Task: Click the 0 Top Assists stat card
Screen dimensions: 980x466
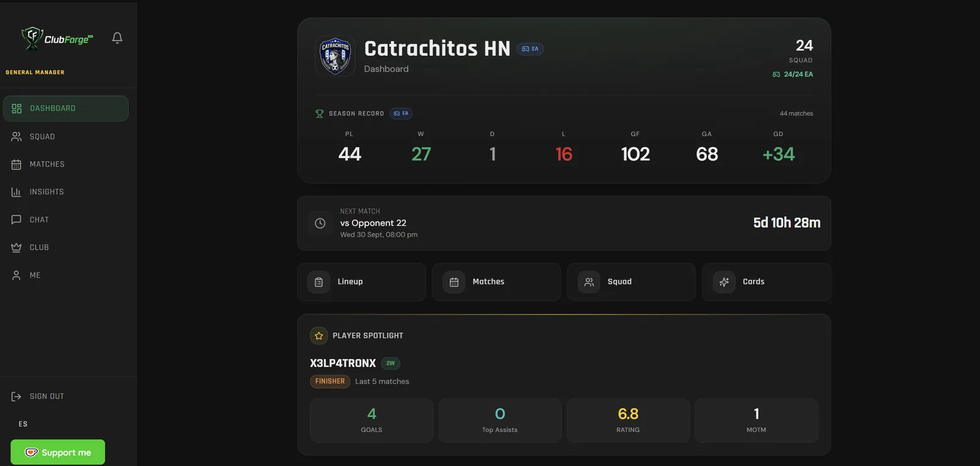Action: [500, 421]
